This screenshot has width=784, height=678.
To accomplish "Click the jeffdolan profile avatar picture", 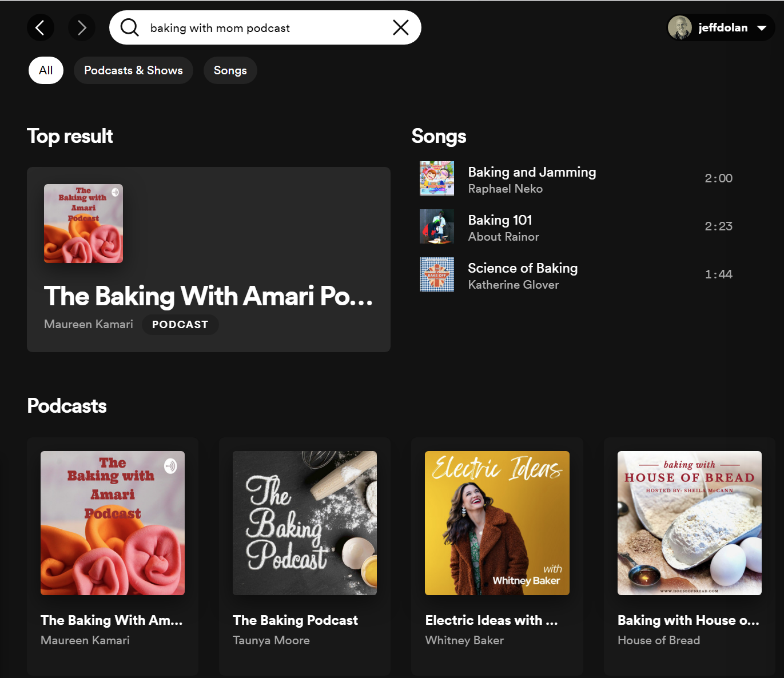I will 680,27.
